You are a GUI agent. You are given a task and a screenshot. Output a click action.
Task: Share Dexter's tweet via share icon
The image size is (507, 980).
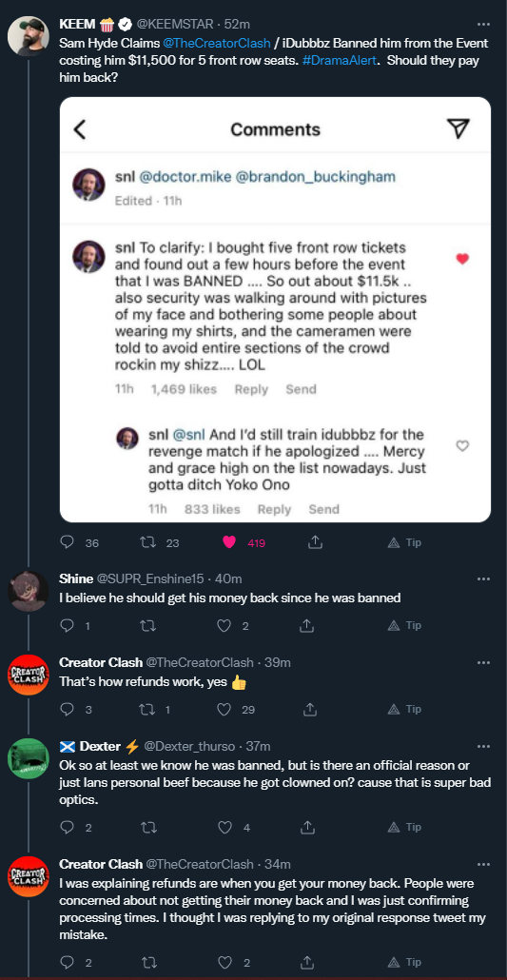click(307, 828)
